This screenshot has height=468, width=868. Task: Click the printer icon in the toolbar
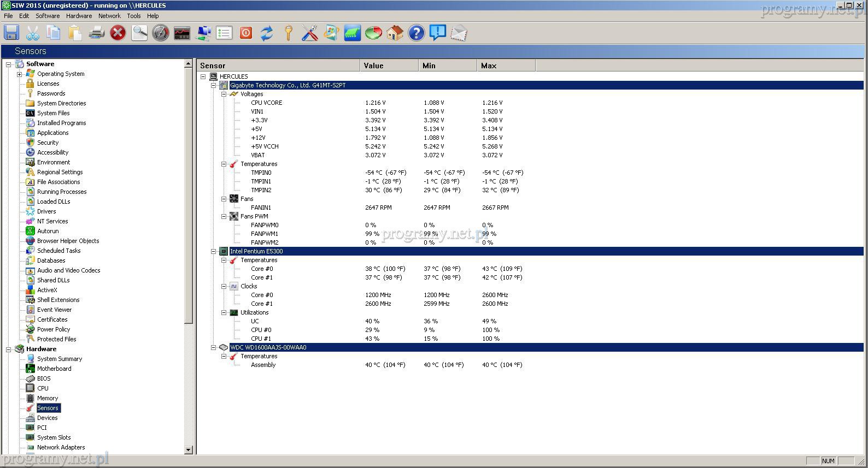[96, 33]
